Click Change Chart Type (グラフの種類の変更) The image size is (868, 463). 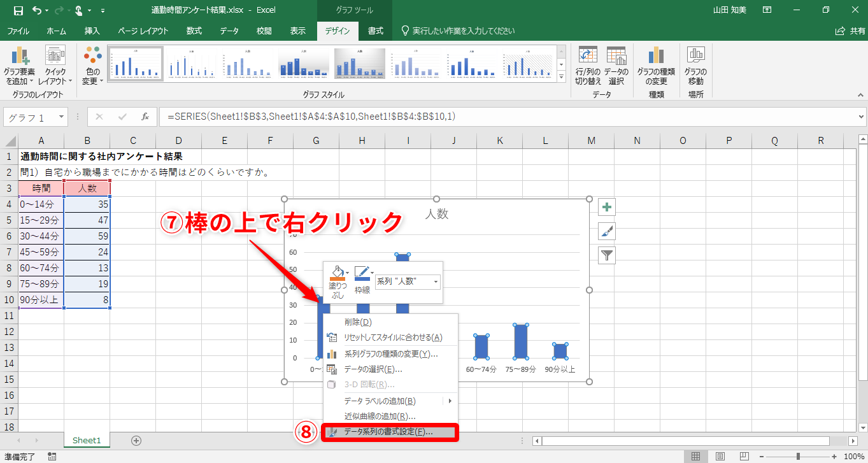(x=656, y=66)
